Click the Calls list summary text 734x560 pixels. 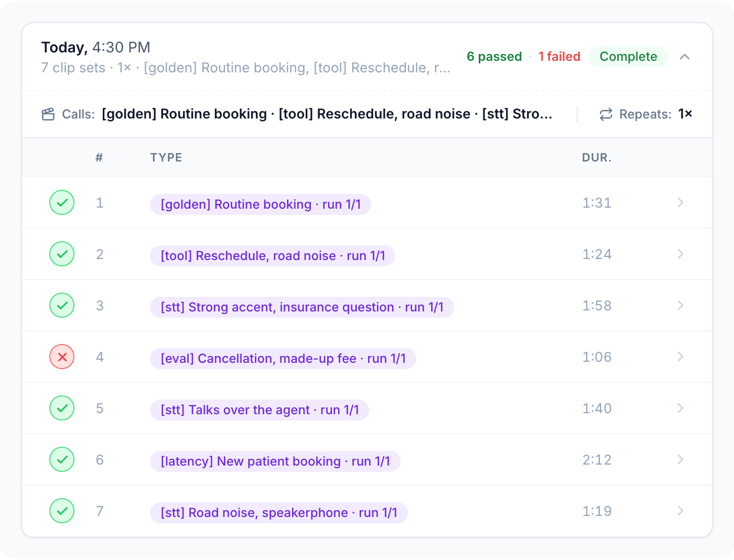click(327, 114)
